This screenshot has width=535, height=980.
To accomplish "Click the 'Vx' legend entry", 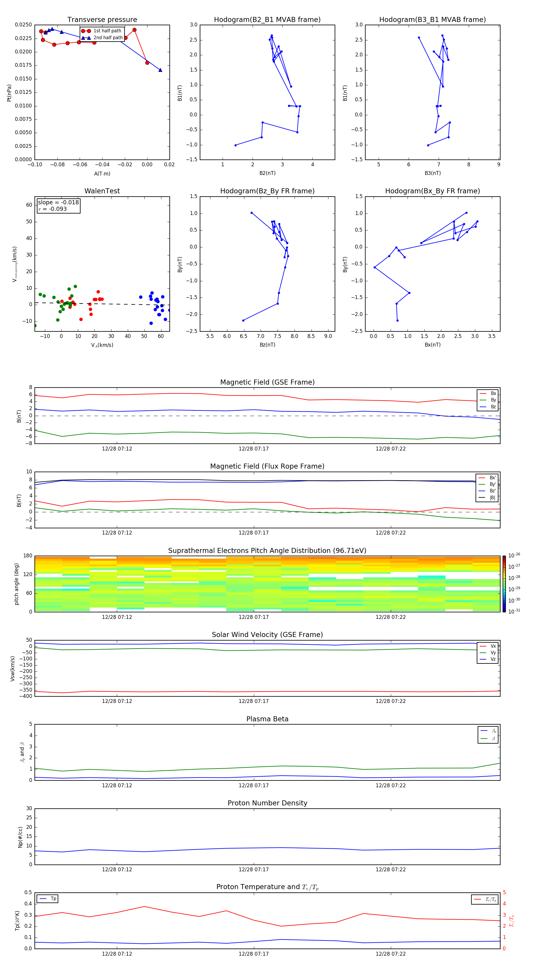I will 488,646.
